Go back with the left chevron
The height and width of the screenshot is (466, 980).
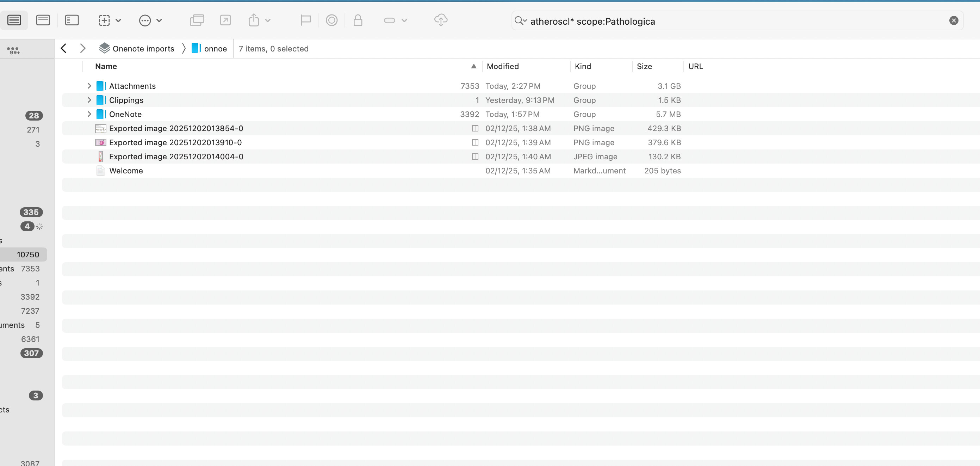pos(64,48)
